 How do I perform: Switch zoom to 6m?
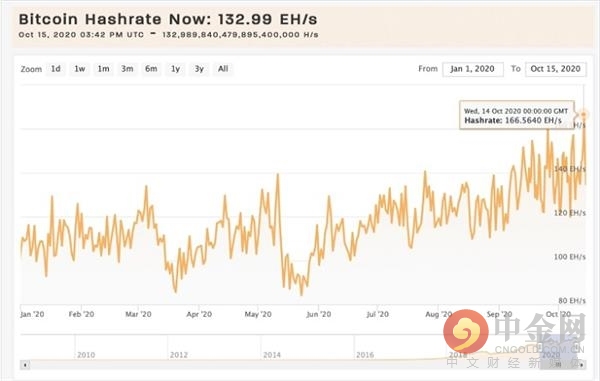(x=151, y=69)
